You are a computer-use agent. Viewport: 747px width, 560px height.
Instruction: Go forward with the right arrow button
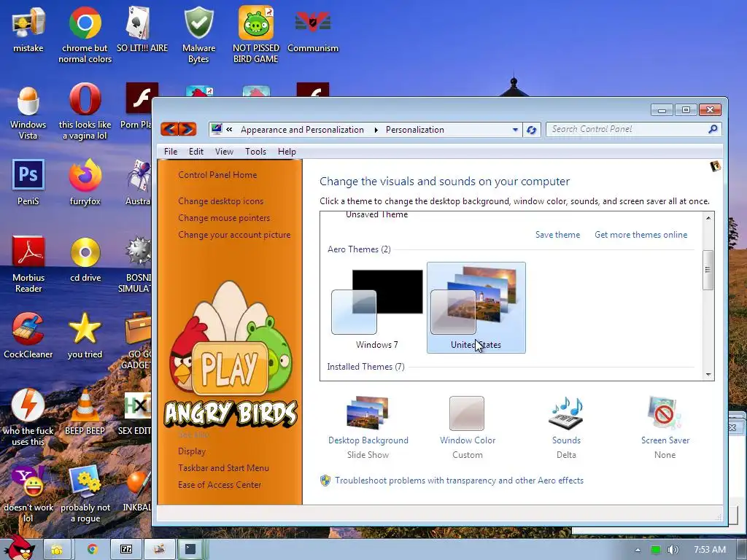click(x=187, y=128)
